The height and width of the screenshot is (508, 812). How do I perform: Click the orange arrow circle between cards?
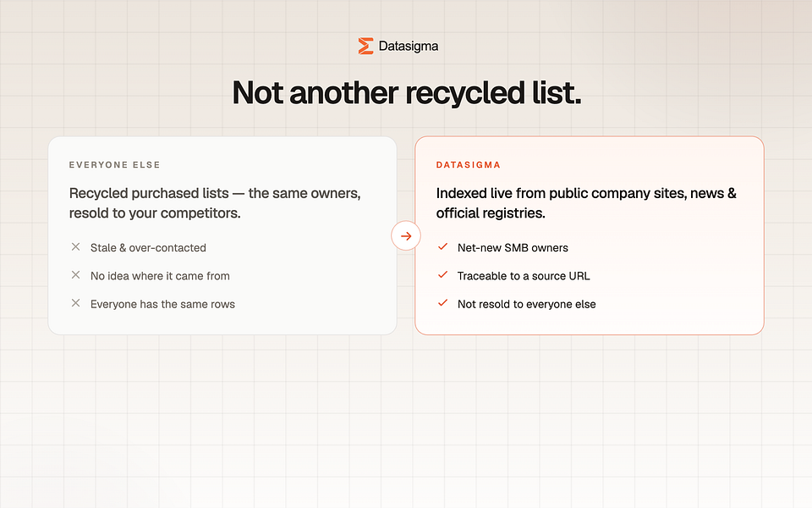click(406, 236)
